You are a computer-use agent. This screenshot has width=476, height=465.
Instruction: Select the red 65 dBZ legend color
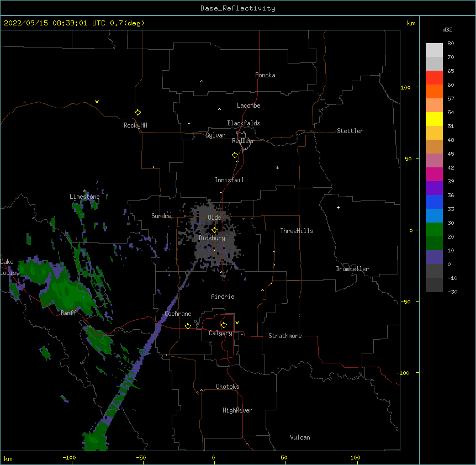[434, 77]
